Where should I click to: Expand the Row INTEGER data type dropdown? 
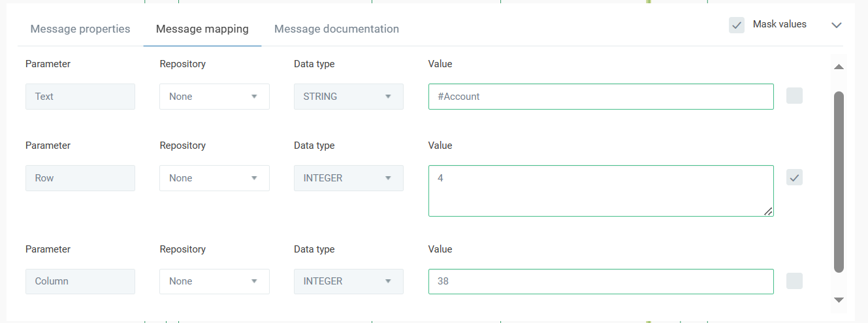[348, 178]
